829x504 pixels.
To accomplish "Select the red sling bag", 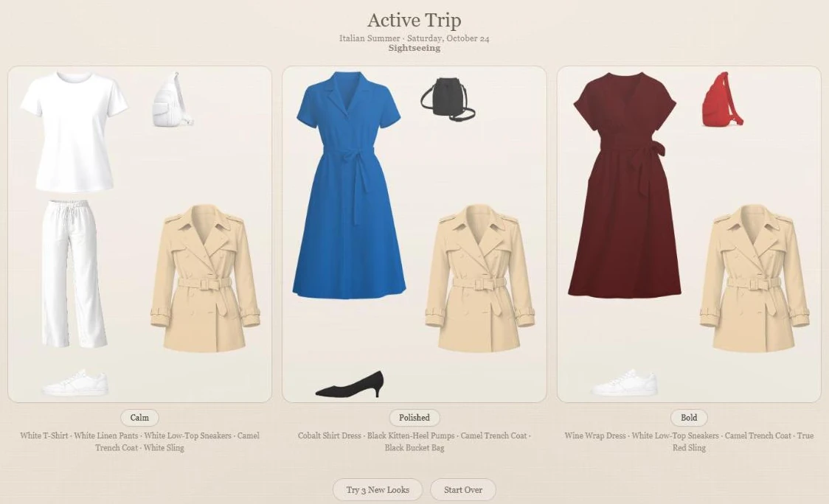I will point(722,100).
